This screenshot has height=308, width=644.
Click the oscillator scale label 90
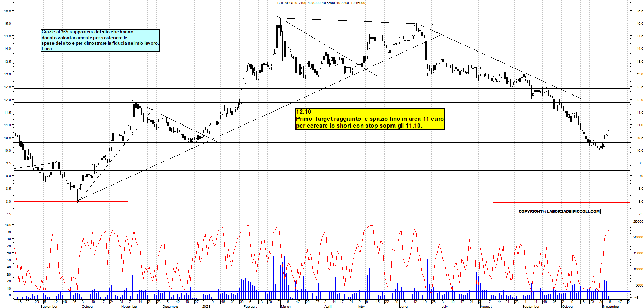point(9,232)
